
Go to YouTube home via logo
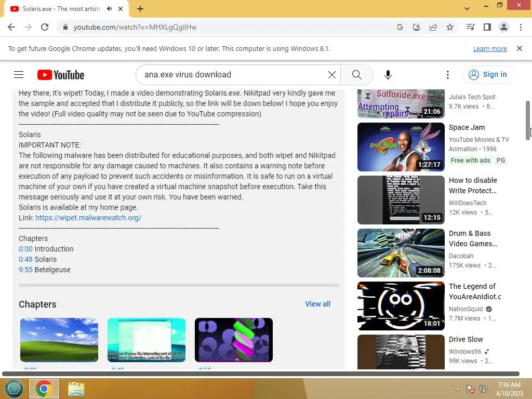point(61,75)
